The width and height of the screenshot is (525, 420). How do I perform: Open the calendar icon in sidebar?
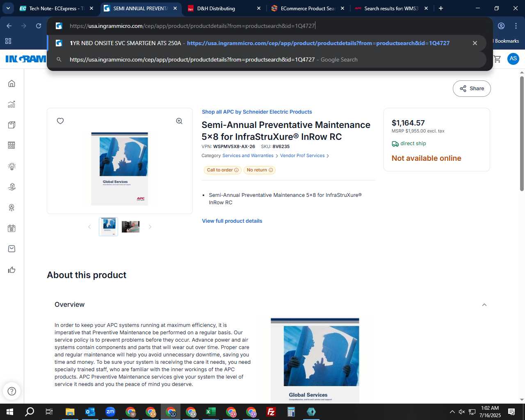tap(11, 228)
